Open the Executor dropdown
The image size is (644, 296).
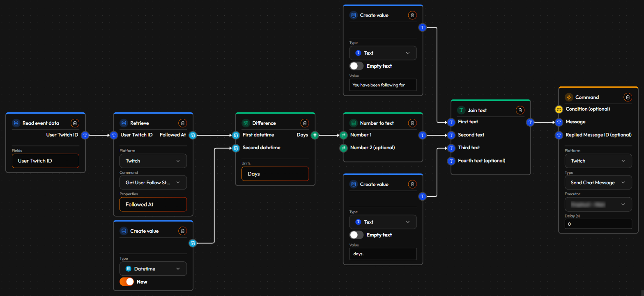click(x=598, y=204)
